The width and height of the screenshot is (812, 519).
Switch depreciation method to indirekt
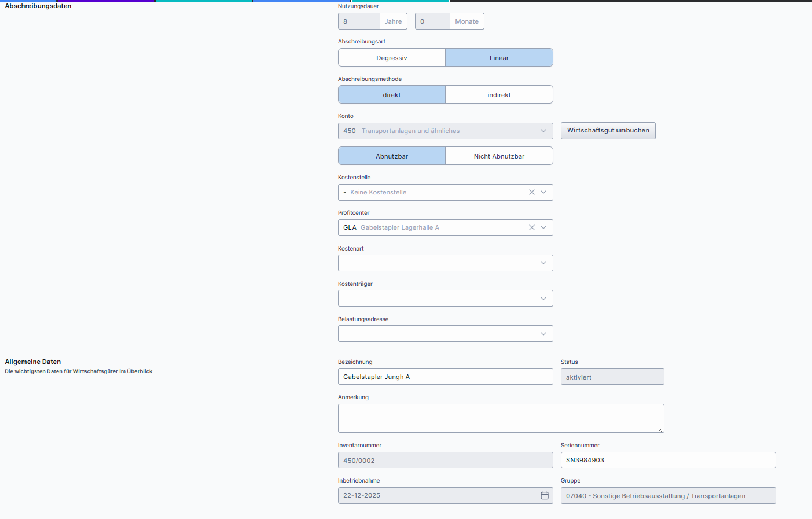499,95
